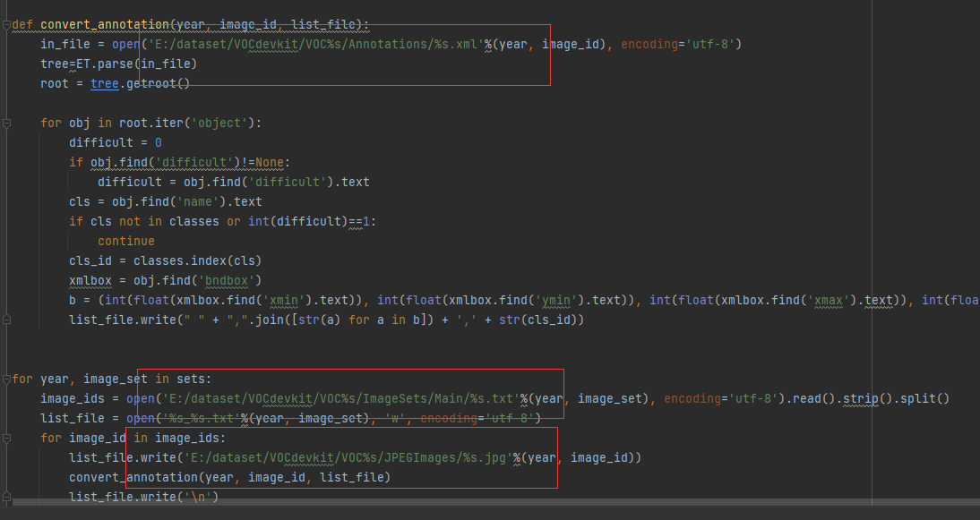The height and width of the screenshot is (520, 980).
Task: Click the '\n' string in last write call
Action: pos(197,497)
